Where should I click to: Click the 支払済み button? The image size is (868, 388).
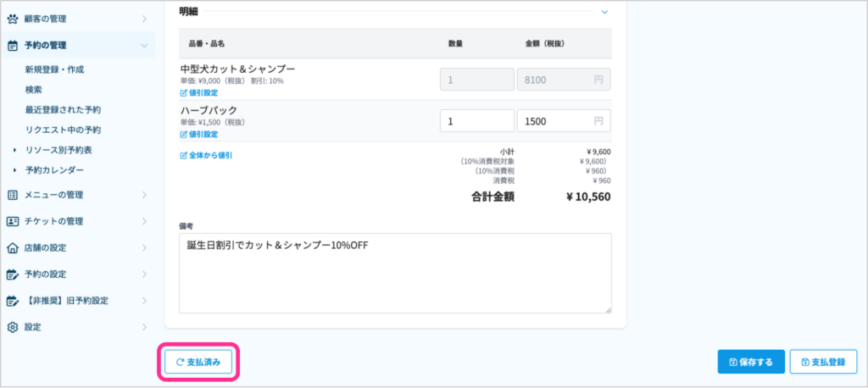[x=198, y=363]
